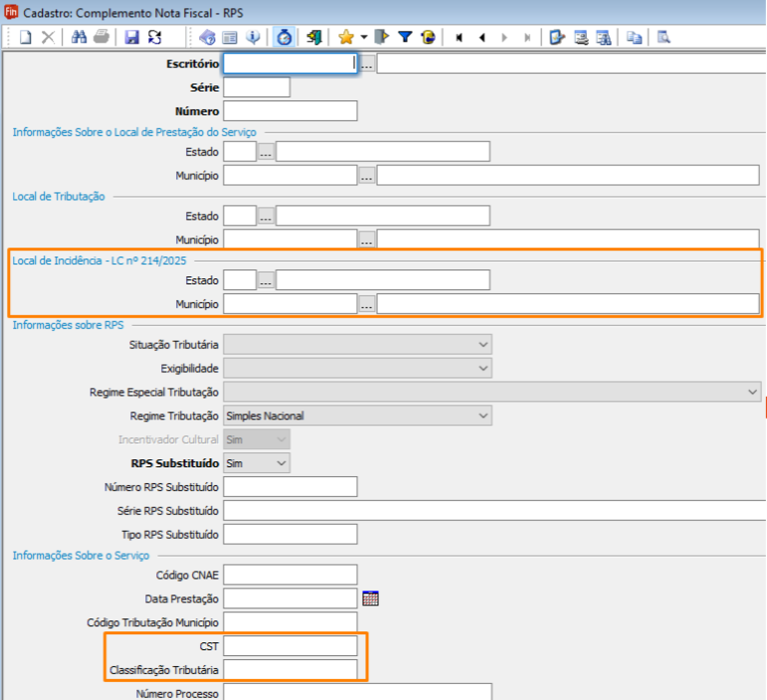Click the Save floppy disk icon
This screenshot has height=700, width=767.
[131, 37]
